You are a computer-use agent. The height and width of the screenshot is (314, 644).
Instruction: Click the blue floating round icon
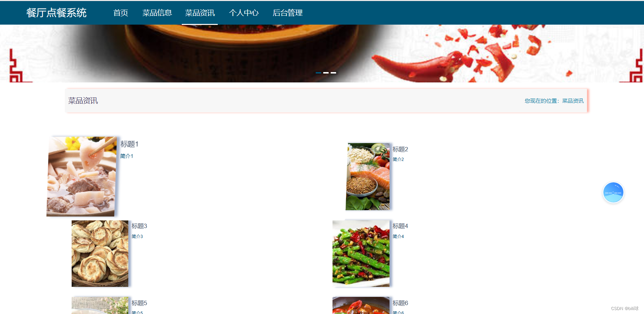[613, 193]
